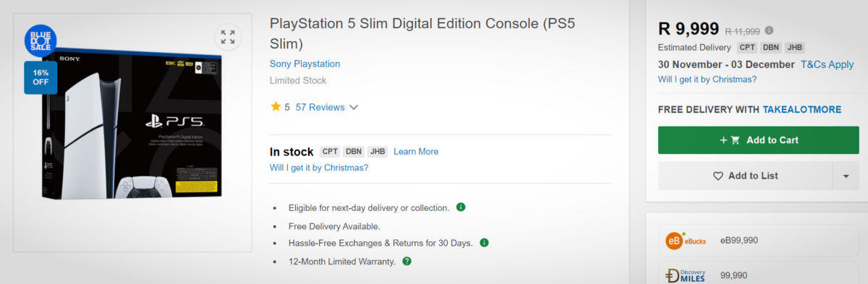Click Will I get it by Christmas under price

(707, 79)
